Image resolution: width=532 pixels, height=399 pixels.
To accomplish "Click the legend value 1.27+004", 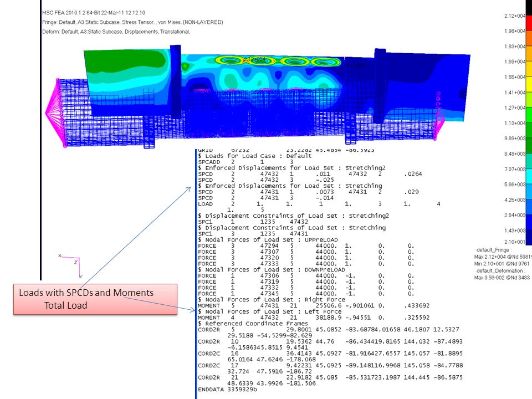I will [515, 108].
